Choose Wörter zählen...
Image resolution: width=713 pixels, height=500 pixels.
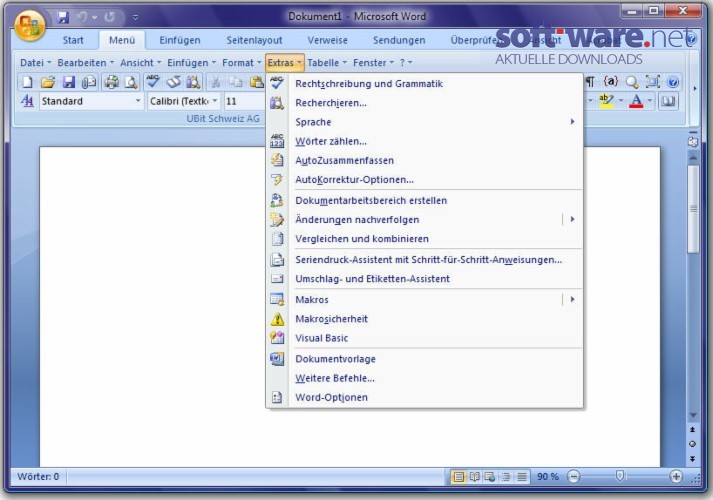[424, 141]
